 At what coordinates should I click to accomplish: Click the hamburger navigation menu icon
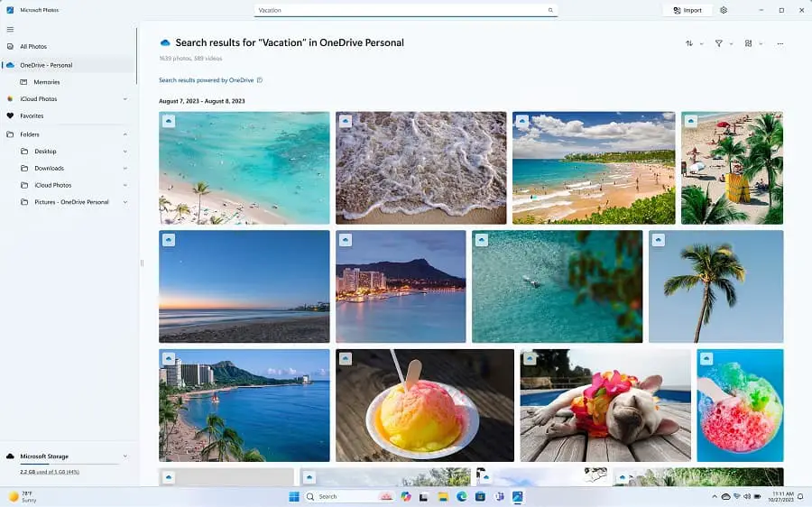click(x=10, y=29)
